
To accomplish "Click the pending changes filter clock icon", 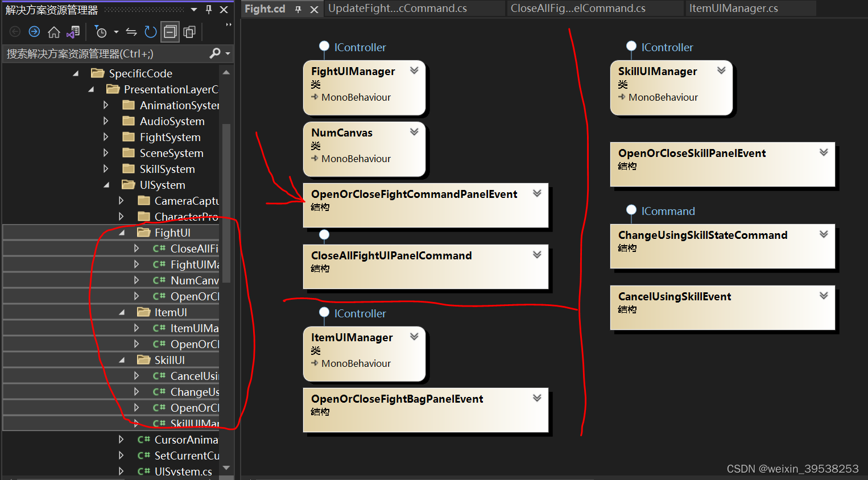I will 100,32.
